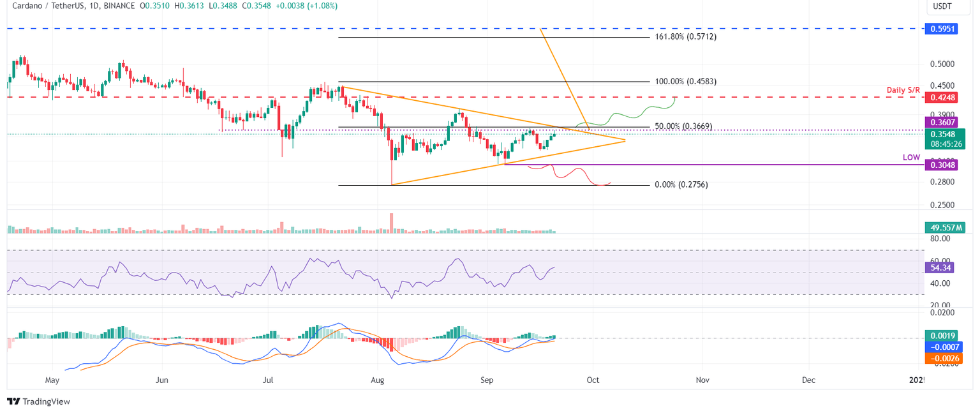Click the blue 0.5951 price label

(x=942, y=29)
